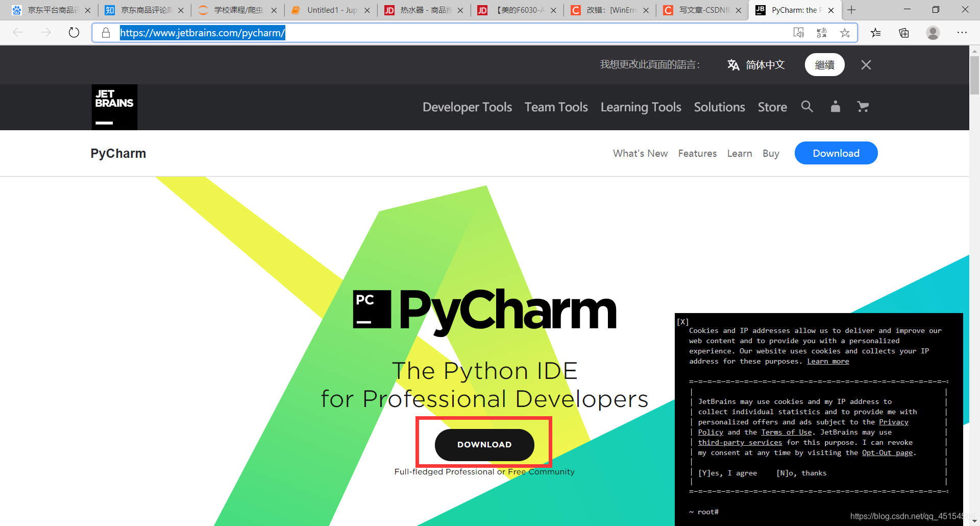Open the favorites list icon

tap(876, 33)
